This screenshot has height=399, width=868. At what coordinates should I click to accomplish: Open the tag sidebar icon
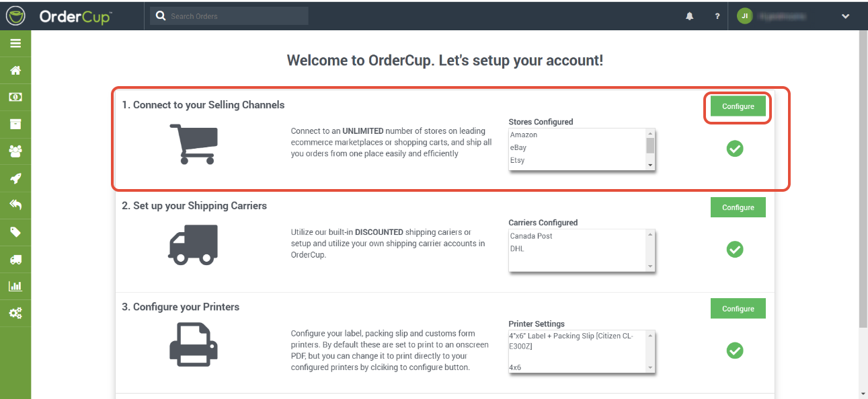point(15,232)
